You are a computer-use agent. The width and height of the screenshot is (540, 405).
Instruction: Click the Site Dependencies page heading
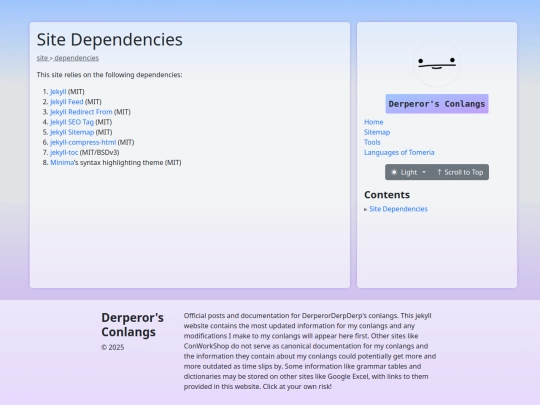coord(110,39)
